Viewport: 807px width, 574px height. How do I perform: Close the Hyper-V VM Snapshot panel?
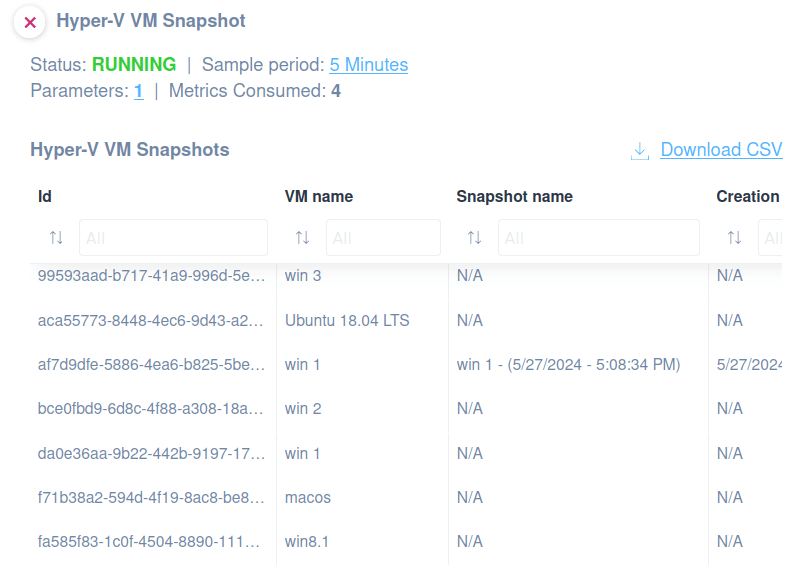(x=30, y=22)
